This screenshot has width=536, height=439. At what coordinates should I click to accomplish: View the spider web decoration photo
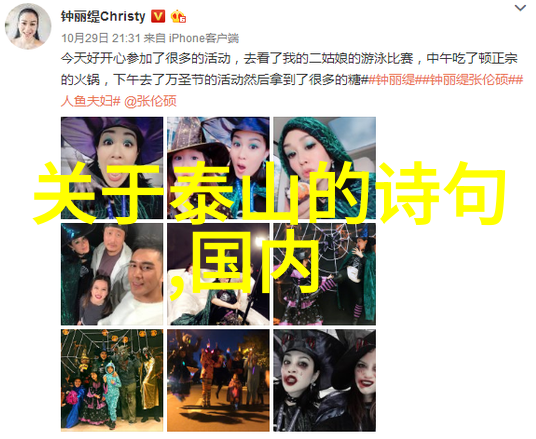[324, 274]
